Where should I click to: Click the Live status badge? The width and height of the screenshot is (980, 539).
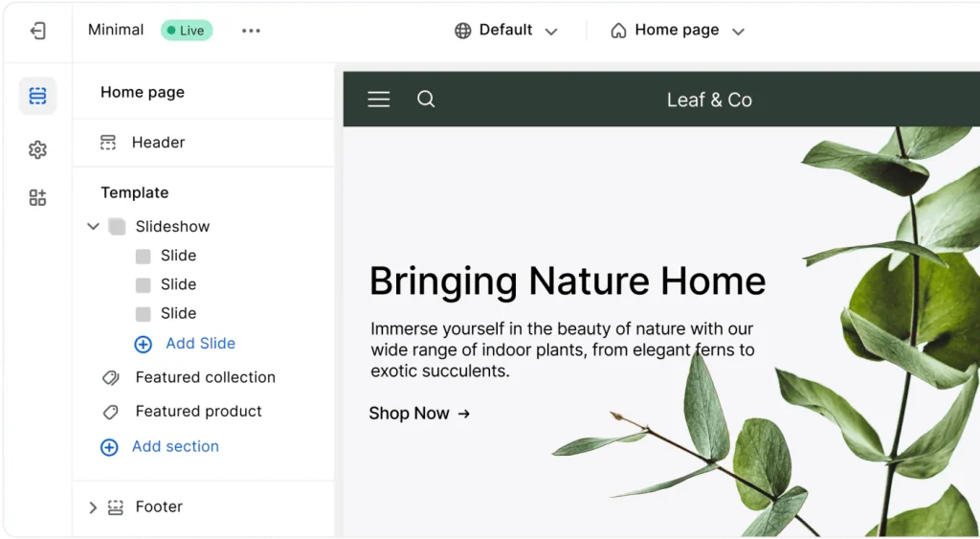coord(187,31)
